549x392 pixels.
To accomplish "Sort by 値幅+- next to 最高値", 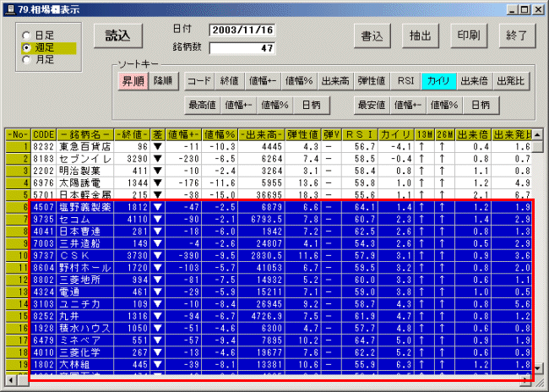I will pos(238,105).
